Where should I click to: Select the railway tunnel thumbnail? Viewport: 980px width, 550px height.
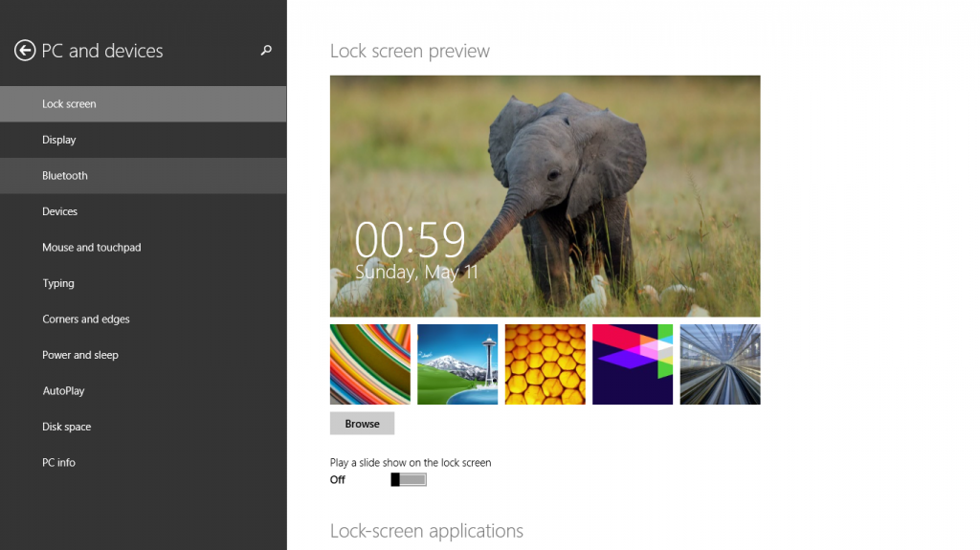point(720,364)
